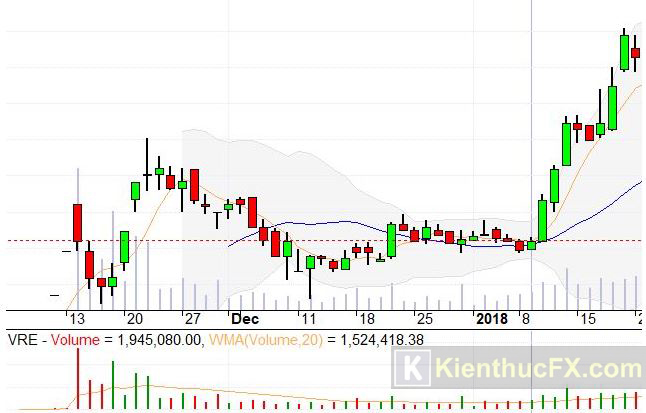
Task: Select the VRE ticker label
Action: pyautogui.click(x=21, y=340)
